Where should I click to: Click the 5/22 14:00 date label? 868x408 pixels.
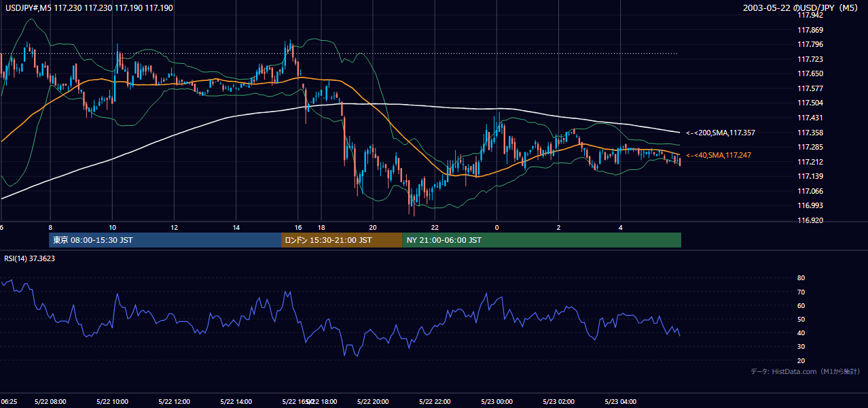pos(236,402)
